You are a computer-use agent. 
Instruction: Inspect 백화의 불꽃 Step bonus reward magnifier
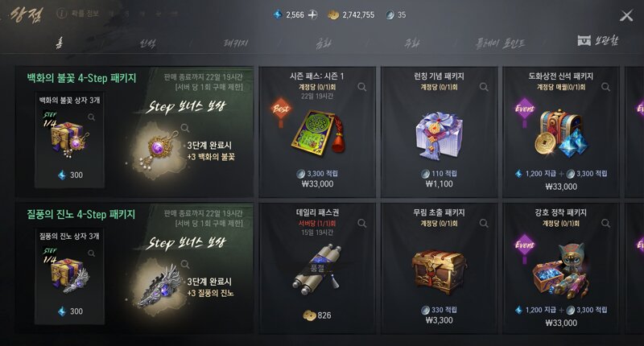coord(185,128)
